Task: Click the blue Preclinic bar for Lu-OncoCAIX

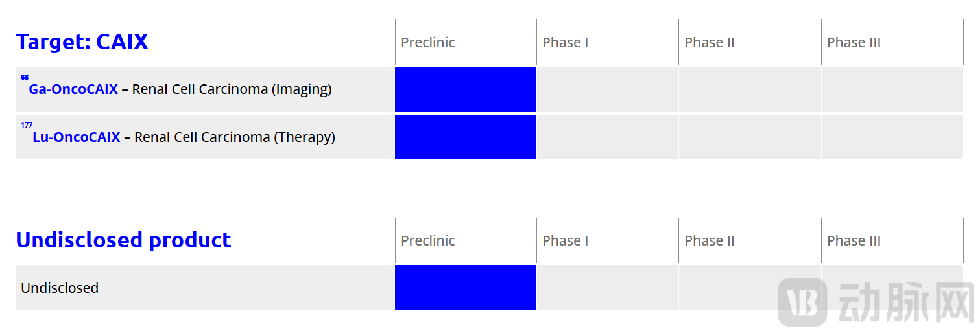Action: [466, 137]
